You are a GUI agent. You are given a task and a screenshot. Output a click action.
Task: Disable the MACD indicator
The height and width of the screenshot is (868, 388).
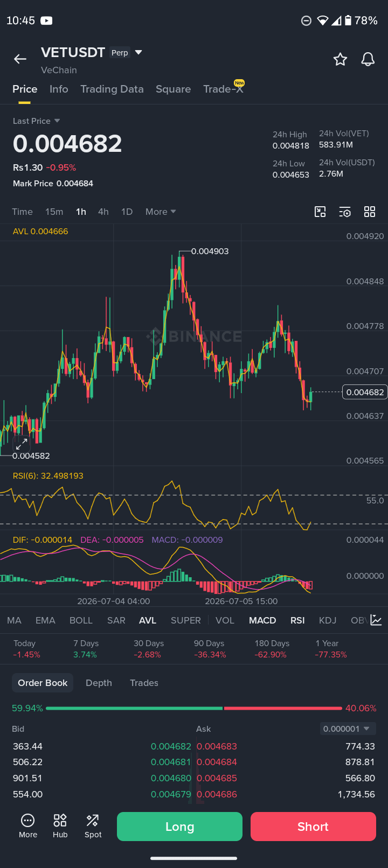262,620
